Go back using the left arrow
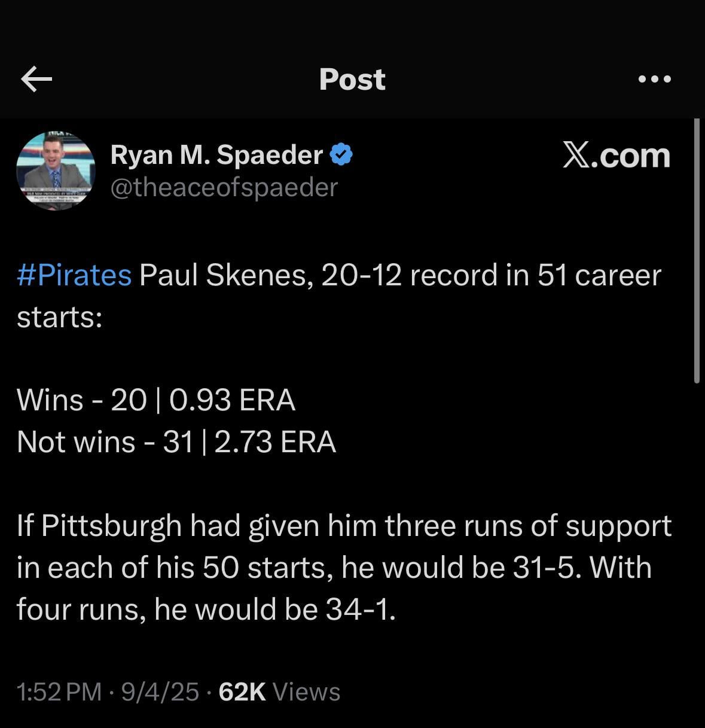The width and height of the screenshot is (705, 728). click(x=36, y=79)
